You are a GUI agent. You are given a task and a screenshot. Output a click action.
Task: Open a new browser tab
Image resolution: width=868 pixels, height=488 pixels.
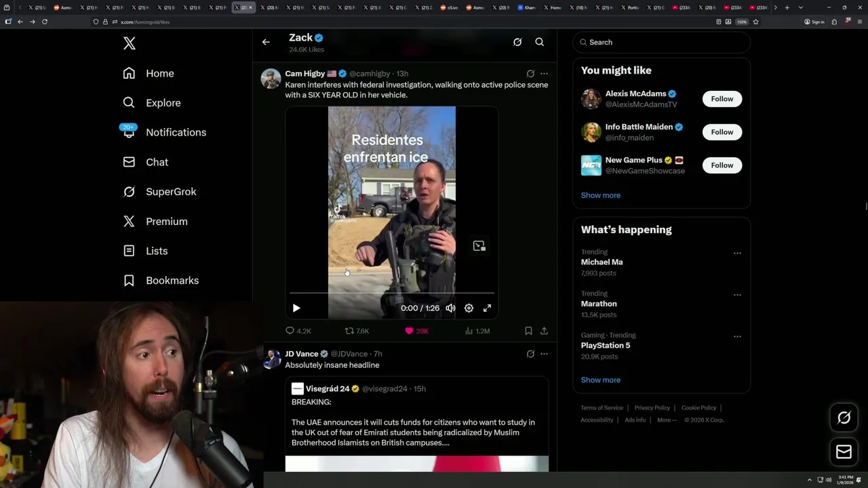click(787, 7)
